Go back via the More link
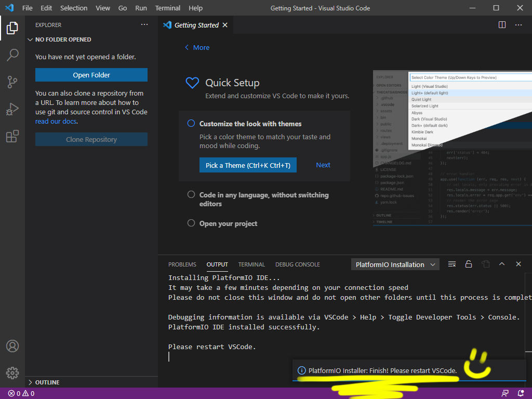The width and height of the screenshot is (532, 399). click(197, 47)
